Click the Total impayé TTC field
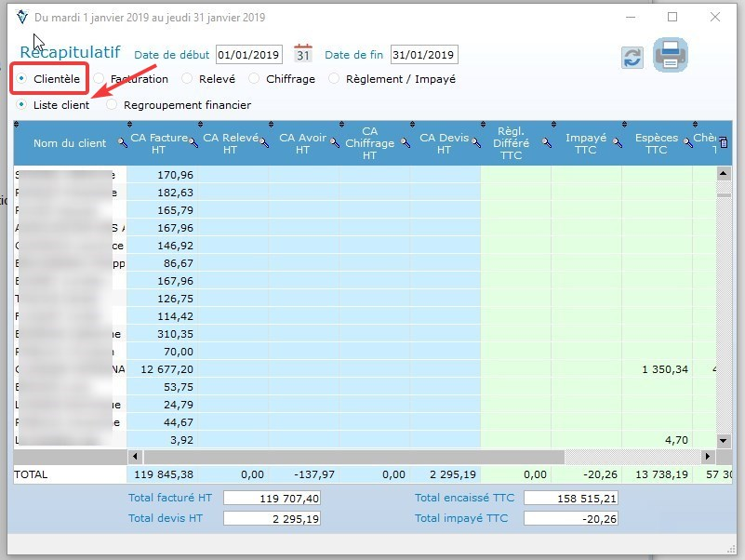Viewport: 745px width, 560px height. (x=571, y=519)
